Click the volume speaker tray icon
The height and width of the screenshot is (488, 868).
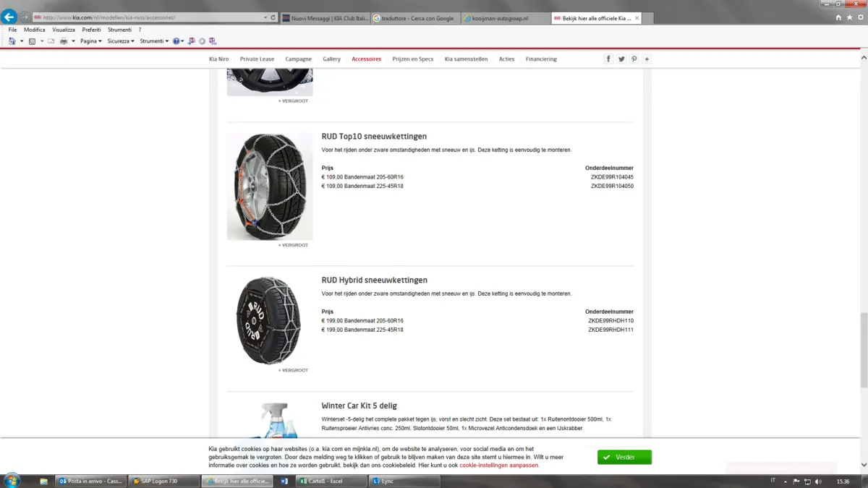[818, 481]
